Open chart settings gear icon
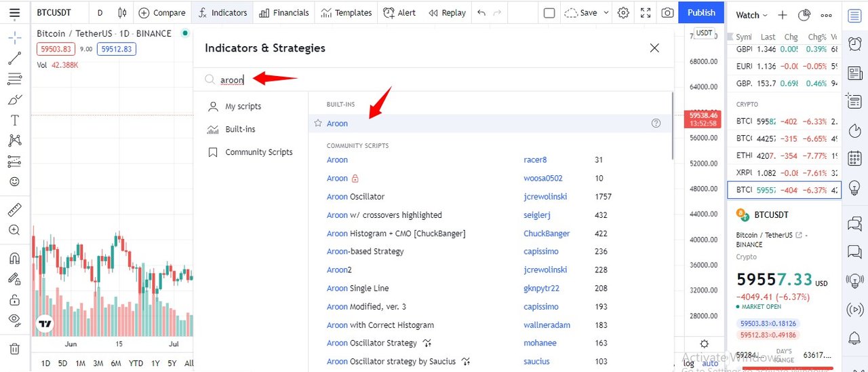This screenshot has width=868, height=372. [x=623, y=13]
